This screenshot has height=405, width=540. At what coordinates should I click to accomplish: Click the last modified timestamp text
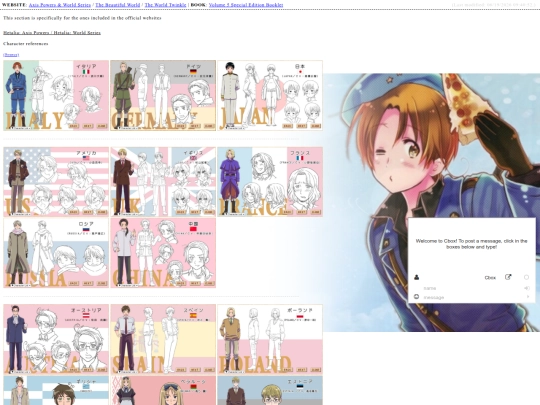(x=493, y=5)
